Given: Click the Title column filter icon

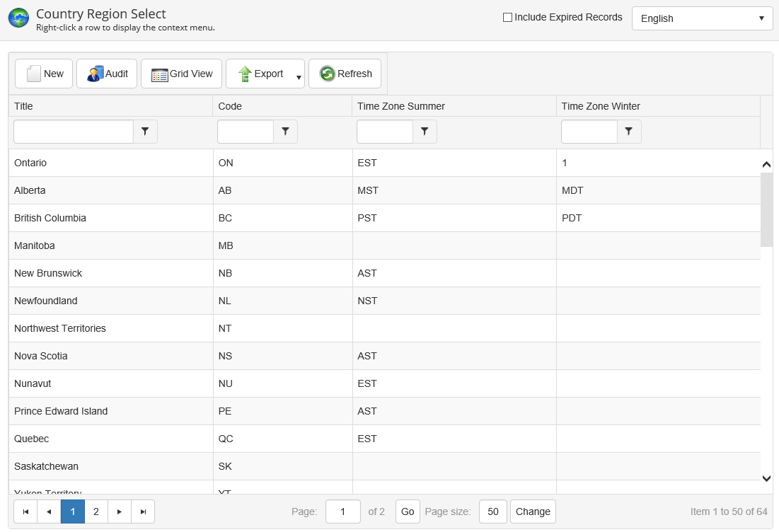Looking at the screenshot, I should pyautogui.click(x=145, y=132).
